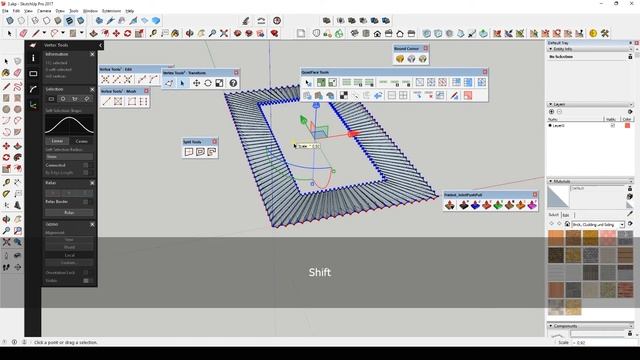Click the QuadFace checkerboard UV icon
Screen dimensions: 640x360
[x=344, y=96]
